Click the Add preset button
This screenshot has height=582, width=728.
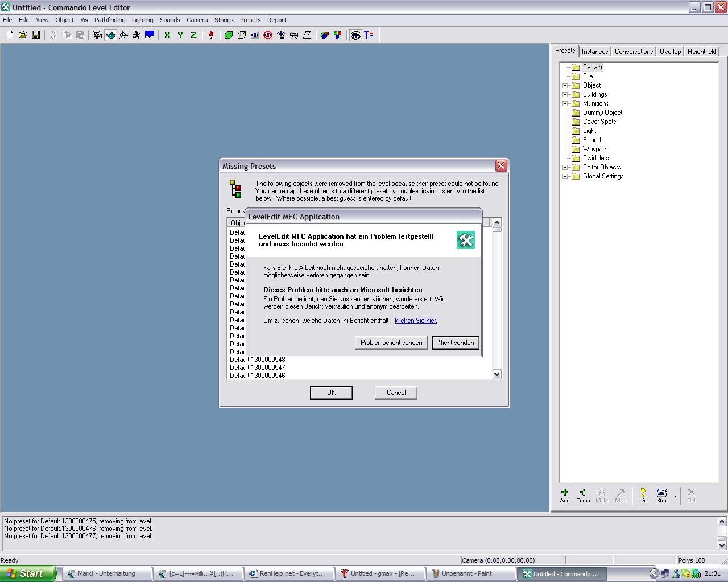[x=564, y=495]
